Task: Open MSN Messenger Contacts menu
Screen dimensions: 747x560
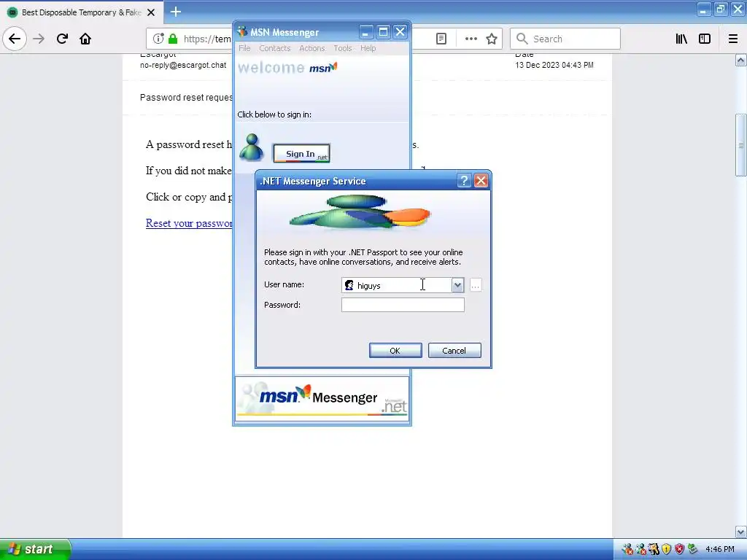Action: (x=274, y=48)
